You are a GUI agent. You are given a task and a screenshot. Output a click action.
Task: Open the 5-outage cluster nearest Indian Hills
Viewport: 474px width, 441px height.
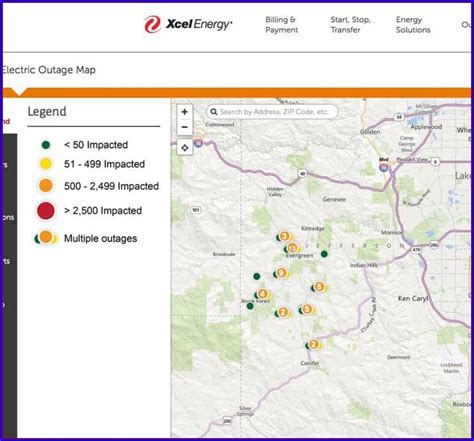click(x=319, y=287)
